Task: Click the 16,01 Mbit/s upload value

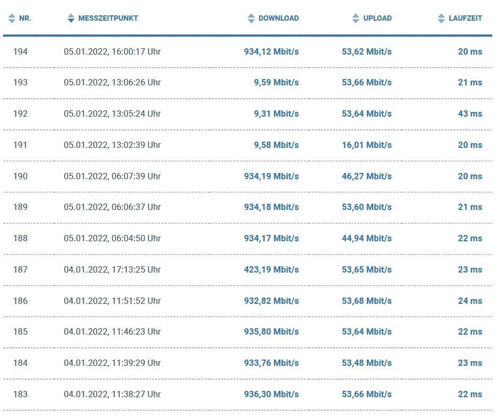Action: 367,145
